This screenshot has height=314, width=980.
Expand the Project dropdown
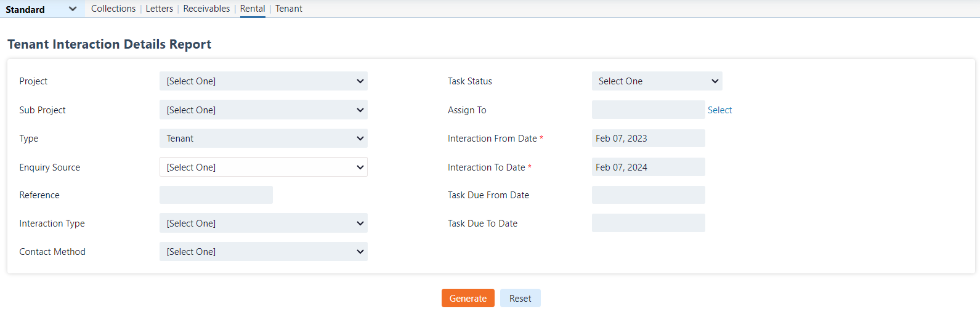(x=263, y=81)
